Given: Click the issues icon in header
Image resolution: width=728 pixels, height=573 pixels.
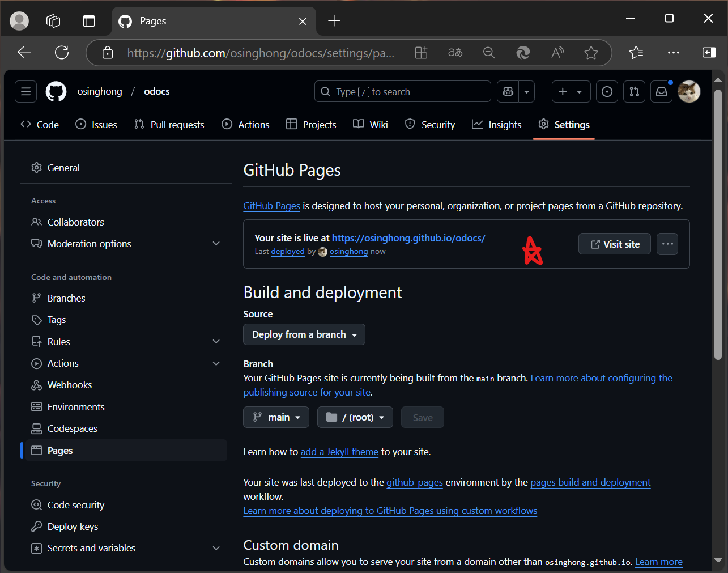Looking at the screenshot, I should click(607, 91).
